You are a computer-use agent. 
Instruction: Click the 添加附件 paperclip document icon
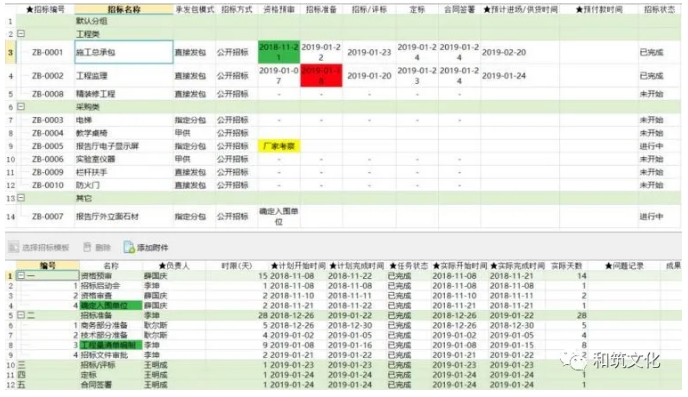pyautogui.click(x=129, y=247)
